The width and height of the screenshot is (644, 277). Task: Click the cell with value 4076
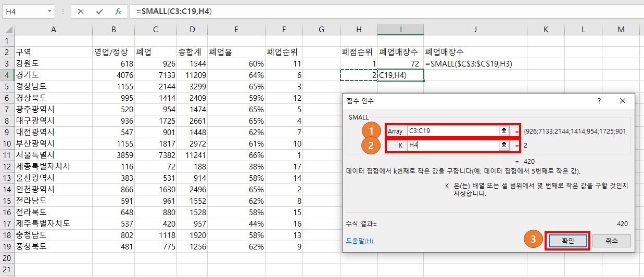[113, 75]
